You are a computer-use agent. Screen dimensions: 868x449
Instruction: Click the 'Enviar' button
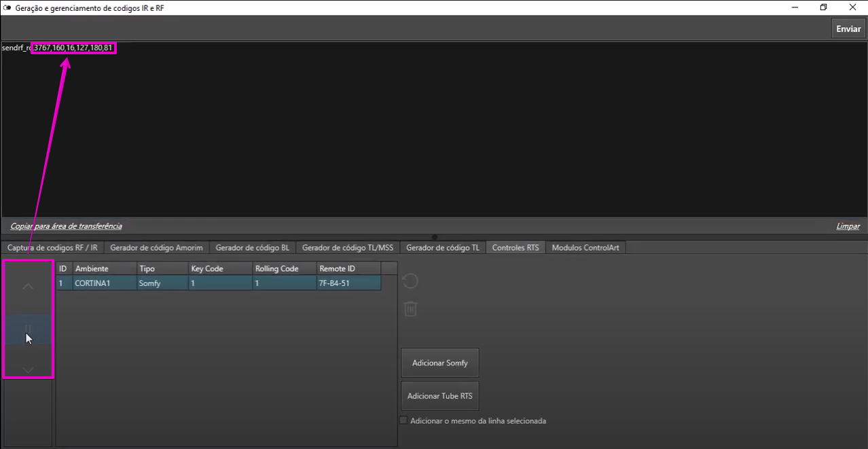coord(848,29)
